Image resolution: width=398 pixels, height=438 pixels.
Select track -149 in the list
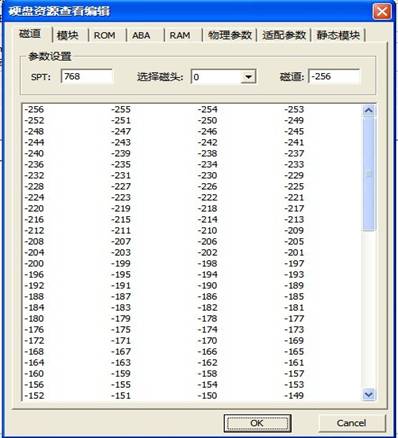(294, 395)
